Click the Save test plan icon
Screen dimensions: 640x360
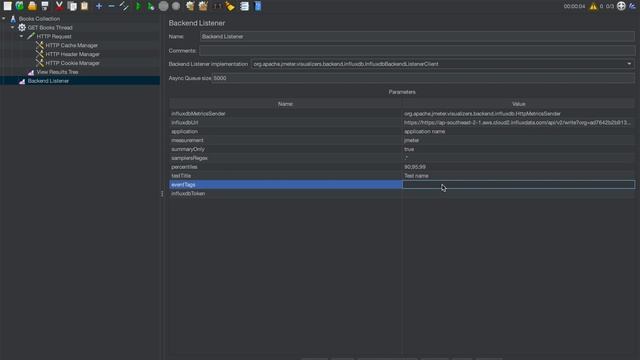coord(45,6)
